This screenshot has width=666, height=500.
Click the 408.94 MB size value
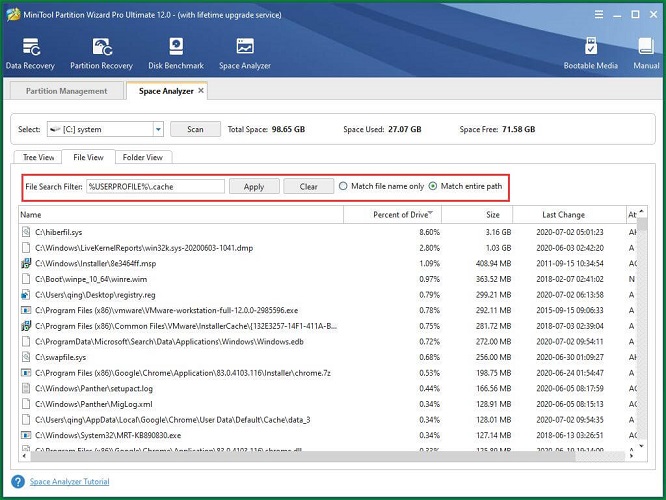click(494, 263)
